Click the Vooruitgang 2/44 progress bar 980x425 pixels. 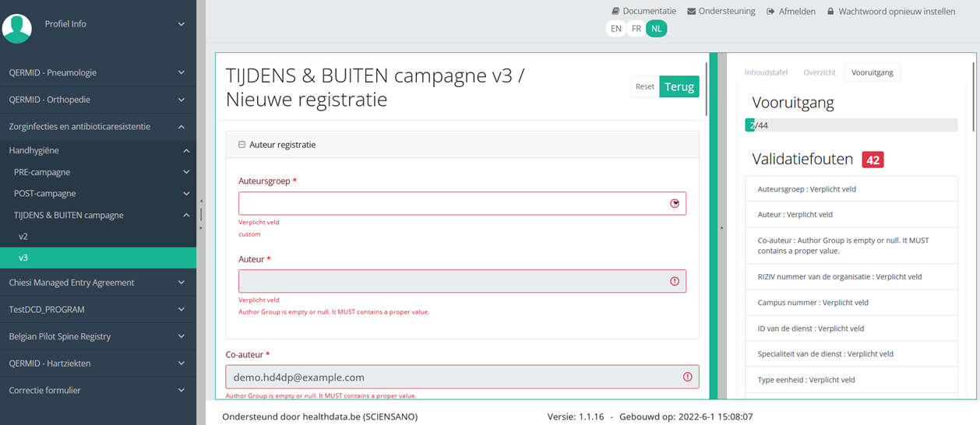(851, 125)
